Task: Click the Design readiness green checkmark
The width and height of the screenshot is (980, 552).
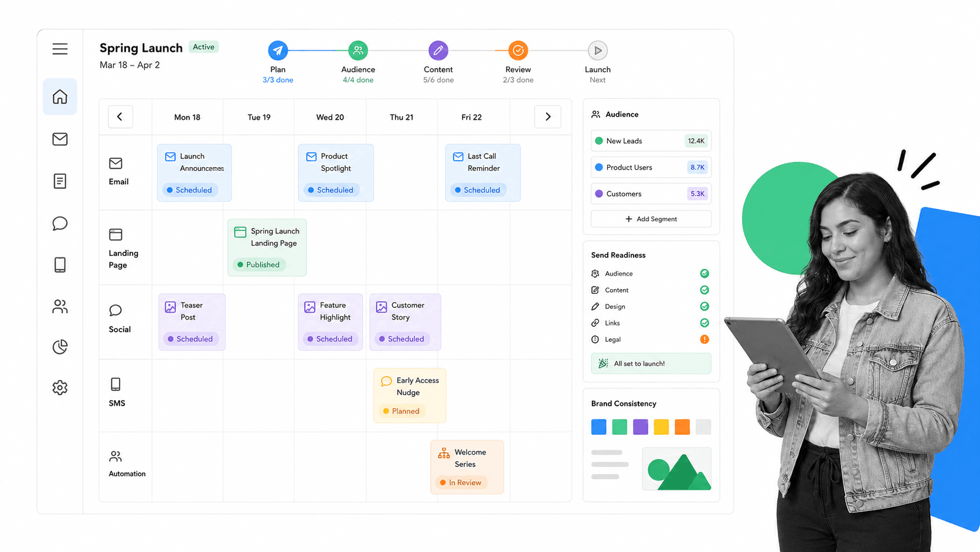Action: [x=705, y=306]
